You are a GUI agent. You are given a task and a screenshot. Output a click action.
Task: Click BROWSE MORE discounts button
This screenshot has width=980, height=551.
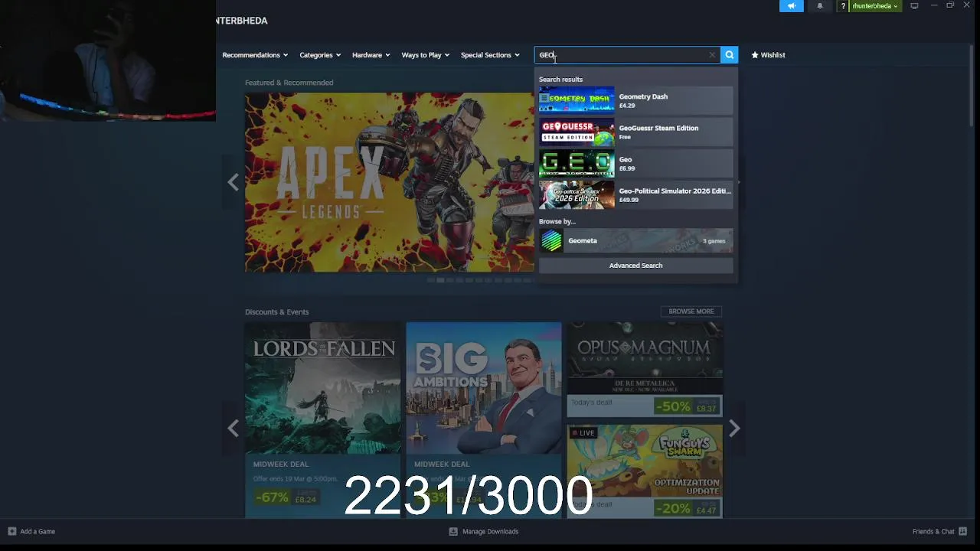691,311
